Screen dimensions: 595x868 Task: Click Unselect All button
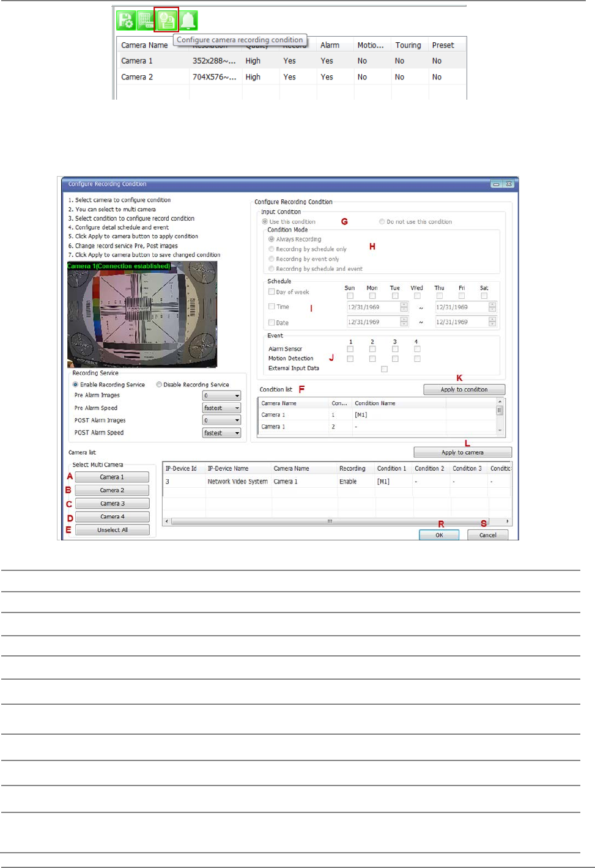pyautogui.click(x=112, y=530)
